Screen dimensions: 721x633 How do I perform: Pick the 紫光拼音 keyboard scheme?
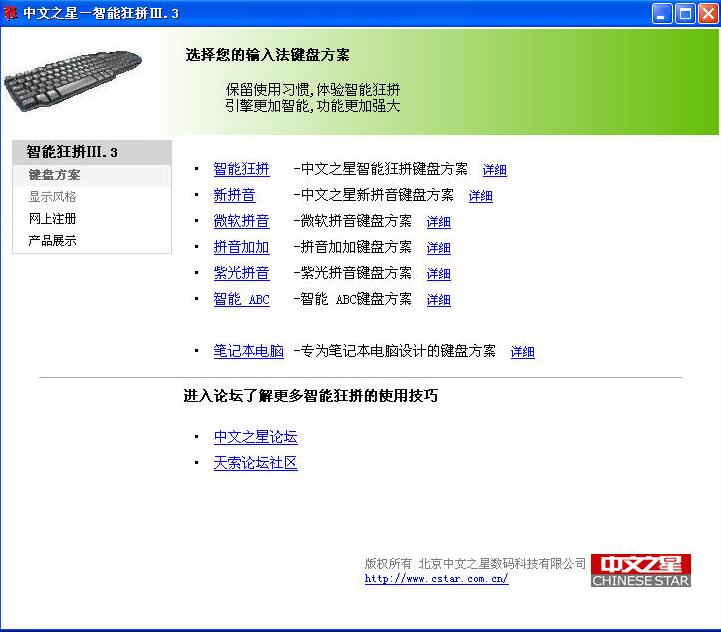(x=241, y=273)
